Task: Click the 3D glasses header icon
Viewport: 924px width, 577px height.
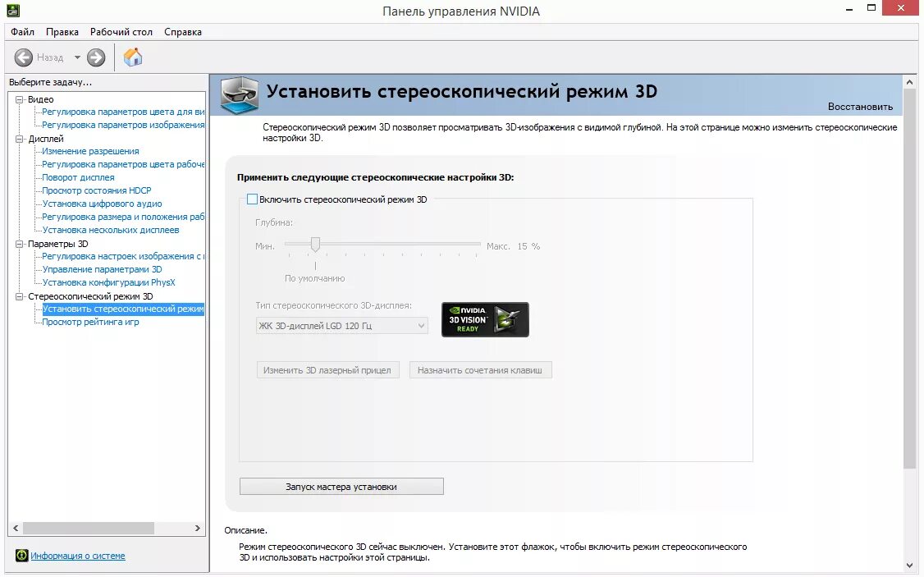Action: (x=240, y=95)
